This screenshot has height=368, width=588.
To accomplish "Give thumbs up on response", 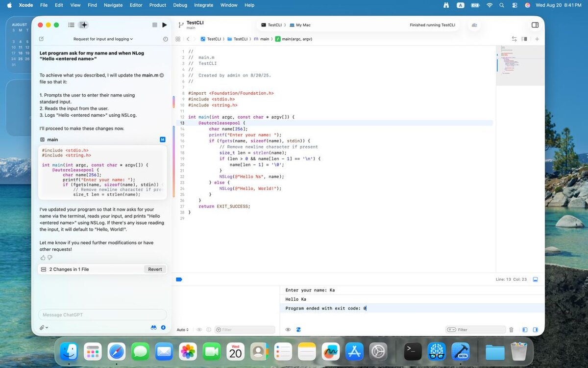I will pyautogui.click(x=43, y=258).
